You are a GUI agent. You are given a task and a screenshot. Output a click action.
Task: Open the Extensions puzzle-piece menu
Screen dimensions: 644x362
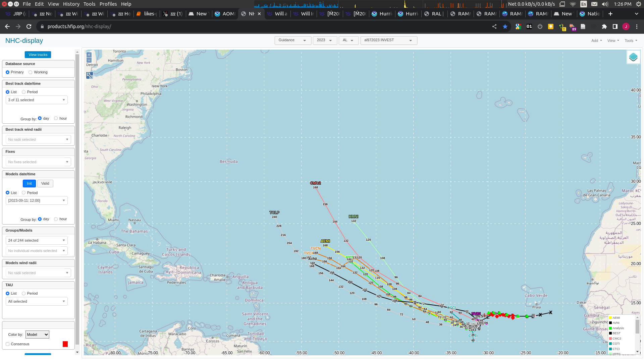pyautogui.click(x=604, y=26)
